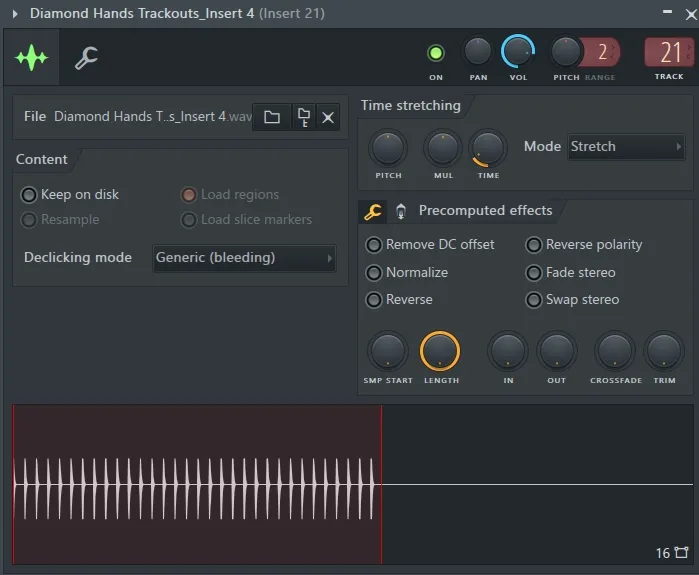Select the mixer TRACK number 21
Image resolution: width=699 pixels, height=575 pixels.
pos(669,52)
